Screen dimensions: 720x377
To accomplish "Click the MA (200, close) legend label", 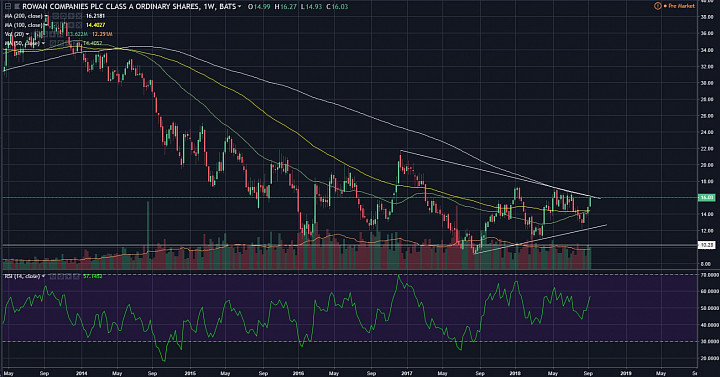I will (x=23, y=16).
